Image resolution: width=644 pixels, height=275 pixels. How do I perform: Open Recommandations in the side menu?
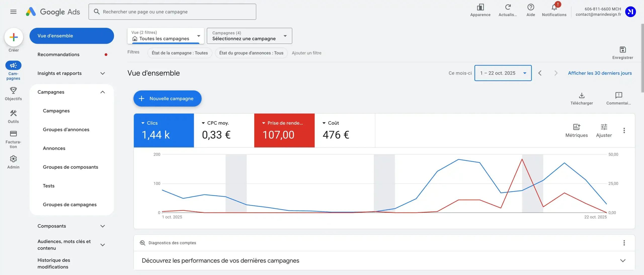[x=58, y=54]
